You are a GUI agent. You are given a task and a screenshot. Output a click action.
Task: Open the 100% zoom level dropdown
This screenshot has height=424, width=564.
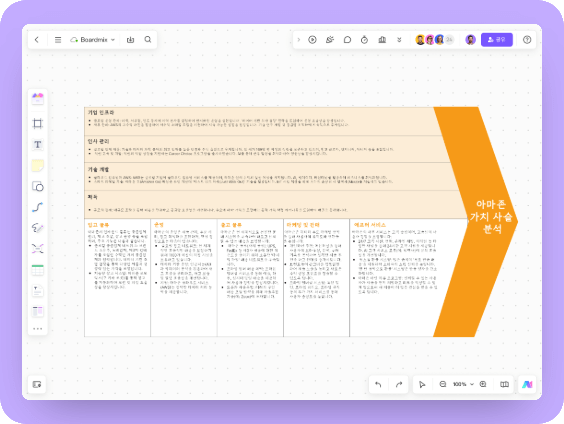(463, 384)
